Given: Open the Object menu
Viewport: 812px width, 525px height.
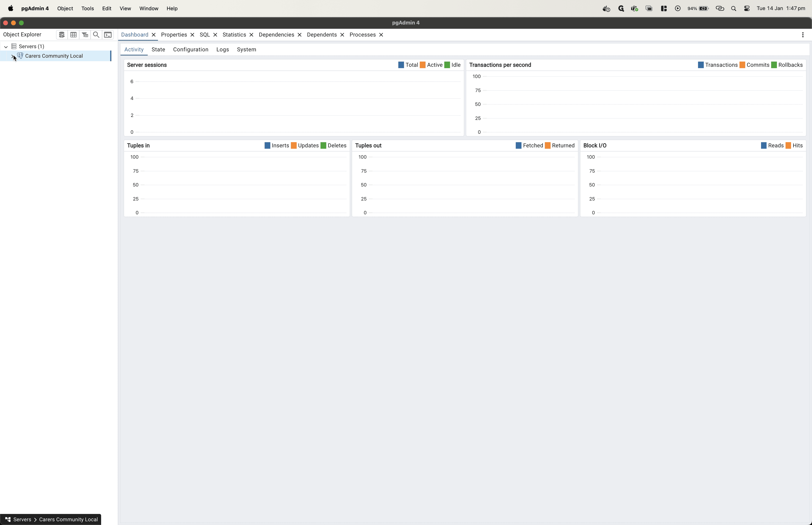Looking at the screenshot, I should 65,8.
